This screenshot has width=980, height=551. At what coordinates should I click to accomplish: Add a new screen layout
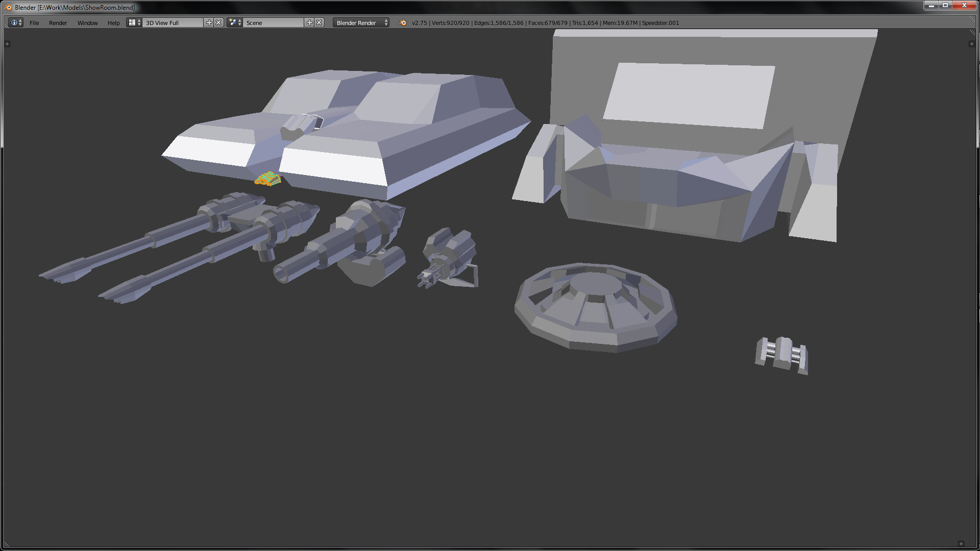(209, 22)
